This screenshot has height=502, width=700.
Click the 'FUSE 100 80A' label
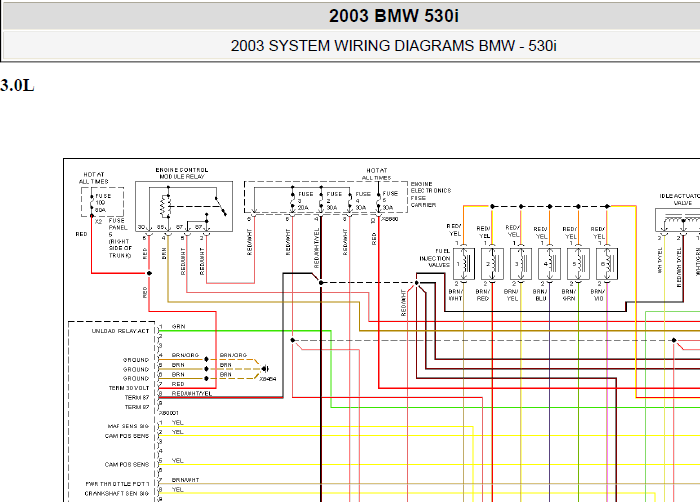tap(103, 203)
